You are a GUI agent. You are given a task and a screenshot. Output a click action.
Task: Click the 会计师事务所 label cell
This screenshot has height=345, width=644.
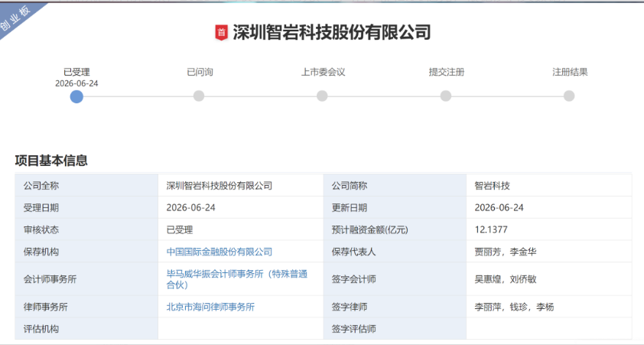pyautogui.click(x=86, y=279)
